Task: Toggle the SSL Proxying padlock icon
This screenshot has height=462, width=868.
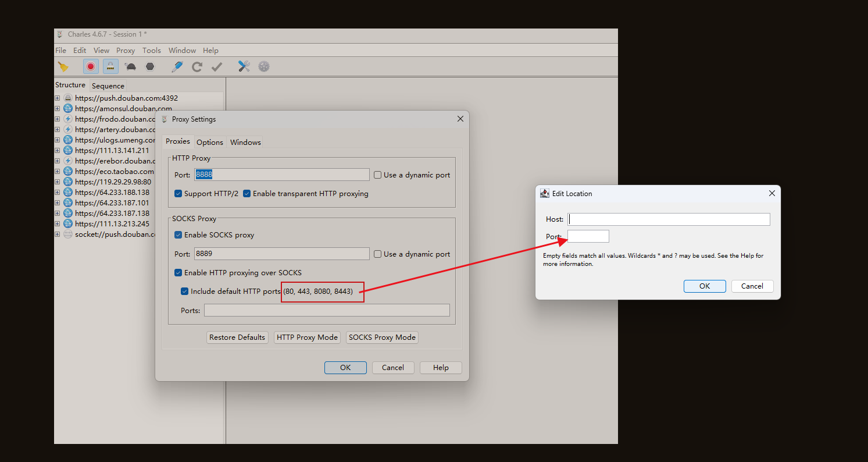Action: [110, 66]
